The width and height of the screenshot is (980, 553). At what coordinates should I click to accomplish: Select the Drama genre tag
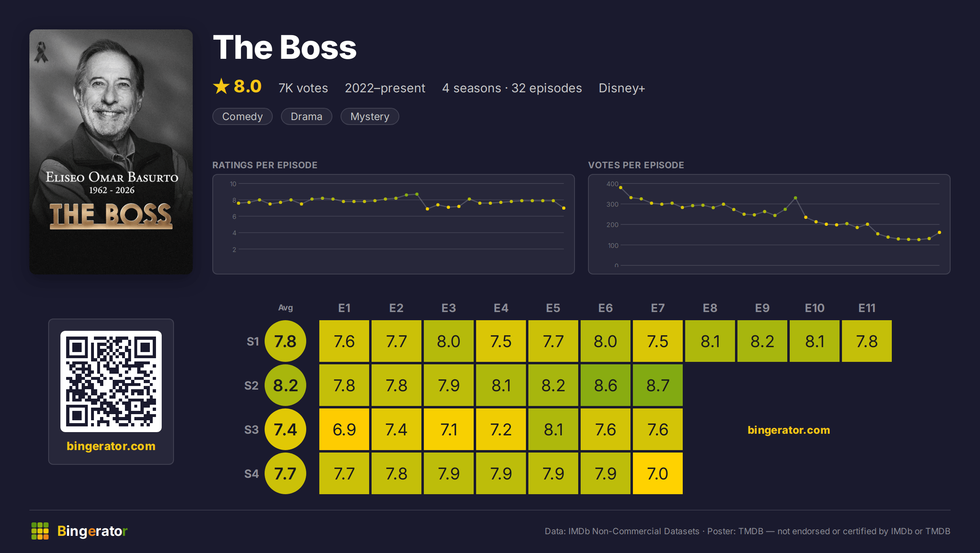pyautogui.click(x=307, y=116)
